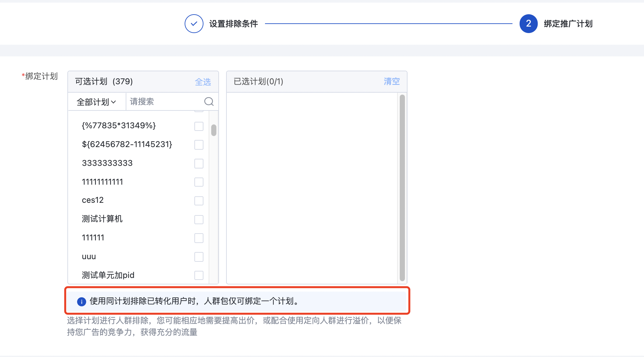Click the 全部计划 chevron arrow
This screenshot has height=357, width=644.
(113, 102)
